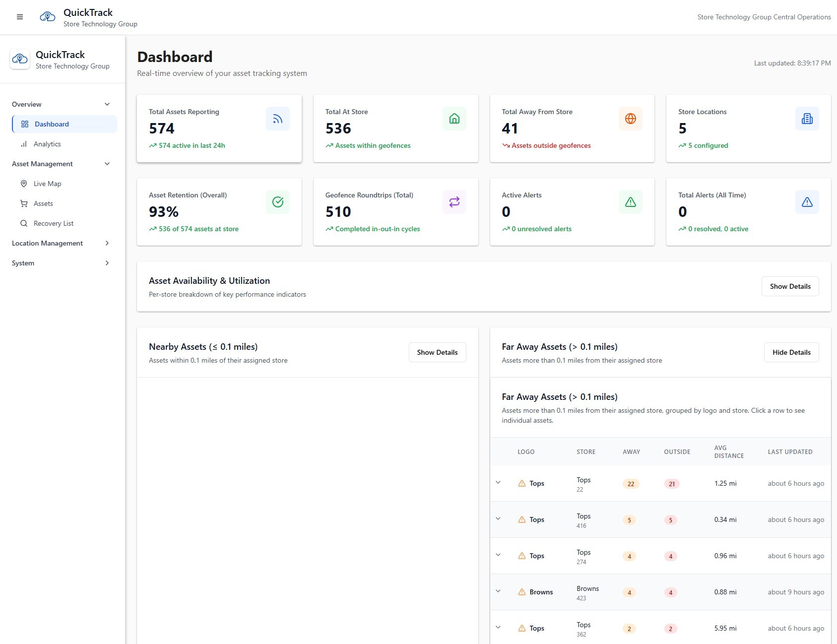Expand the Tops 416 table row
Viewport: 837px width, 644px height.
tap(498, 519)
